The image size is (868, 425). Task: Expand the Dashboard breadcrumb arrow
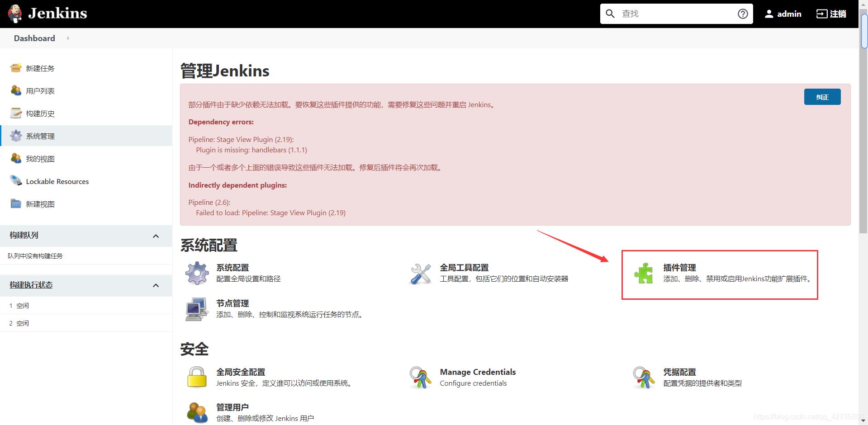[x=68, y=38]
